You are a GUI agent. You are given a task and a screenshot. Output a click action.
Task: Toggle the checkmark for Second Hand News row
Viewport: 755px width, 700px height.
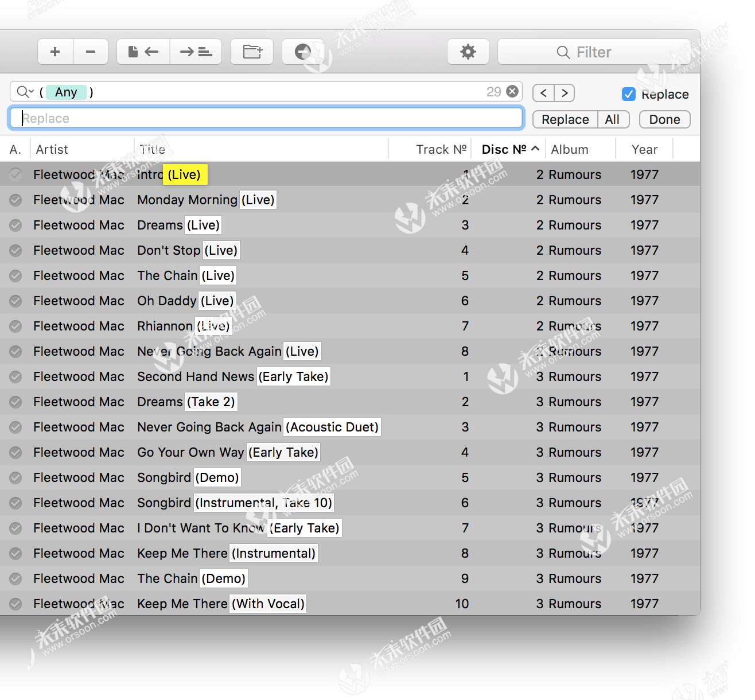pyautogui.click(x=15, y=376)
